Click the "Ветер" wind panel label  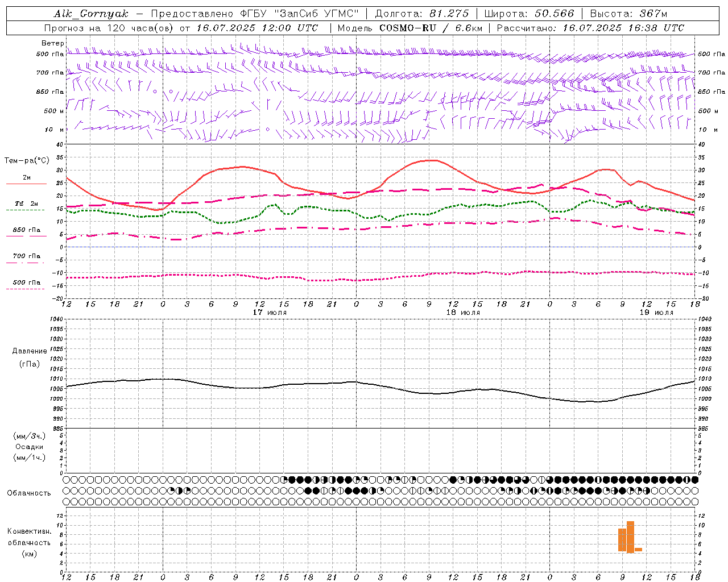pos(52,43)
